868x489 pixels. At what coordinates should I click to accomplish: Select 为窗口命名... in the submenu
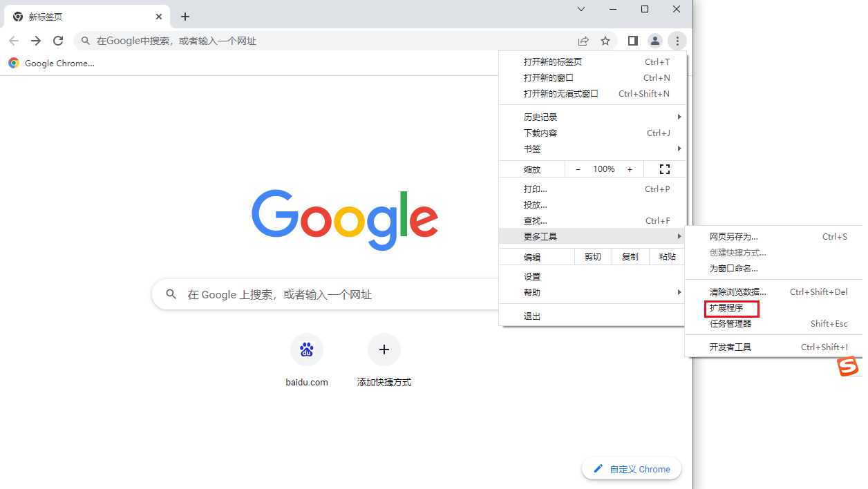[773, 268]
